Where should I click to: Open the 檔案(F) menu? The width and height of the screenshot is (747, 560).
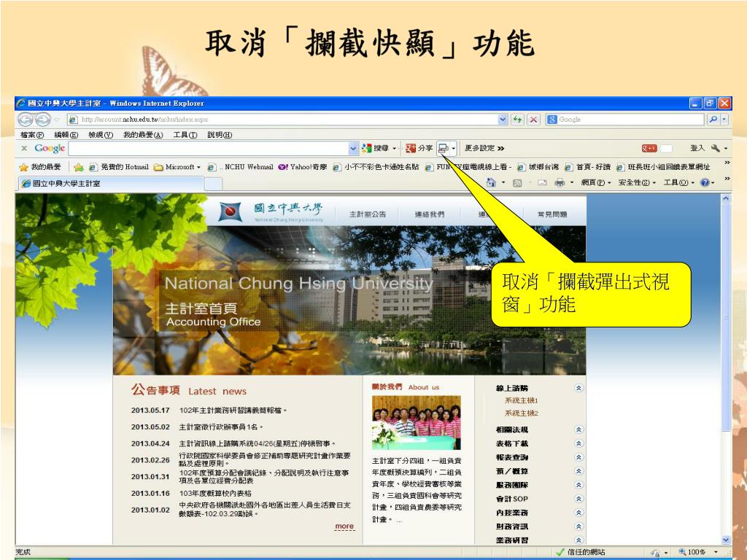[32, 135]
